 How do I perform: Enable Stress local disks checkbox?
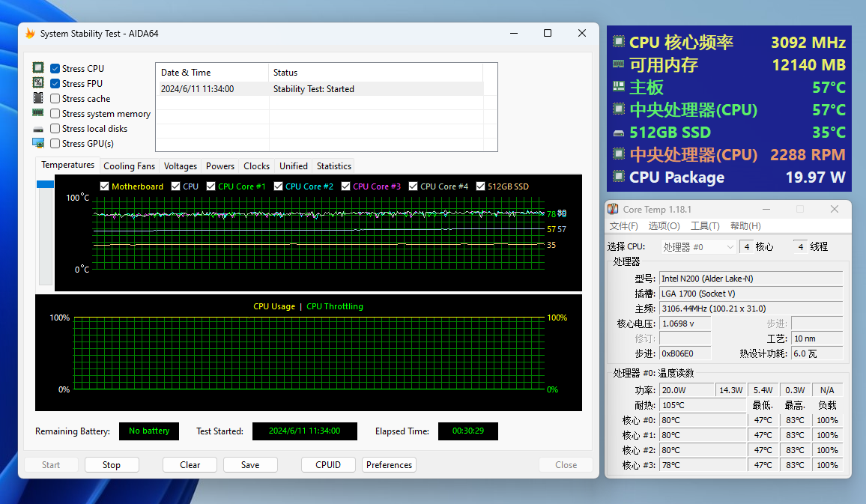[x=55, y=128]
